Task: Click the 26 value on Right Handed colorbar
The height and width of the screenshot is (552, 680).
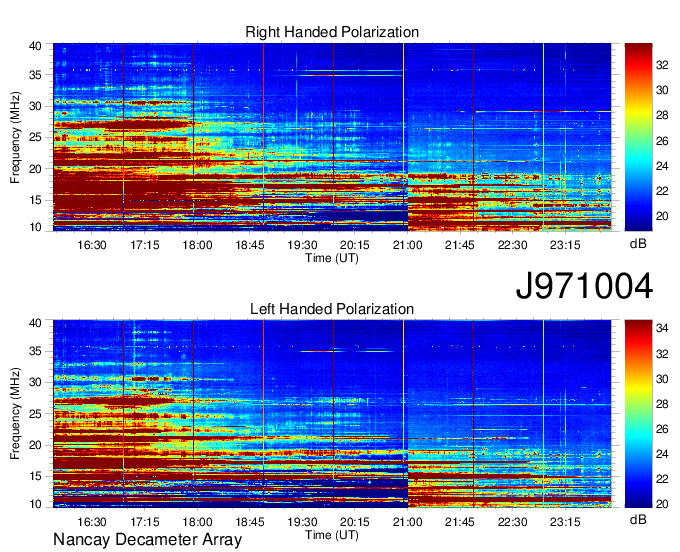Action: point(662,141)
